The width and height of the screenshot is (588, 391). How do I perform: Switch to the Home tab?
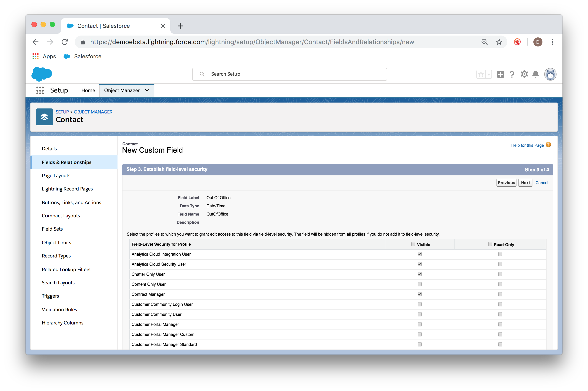(x=88, y=90)
